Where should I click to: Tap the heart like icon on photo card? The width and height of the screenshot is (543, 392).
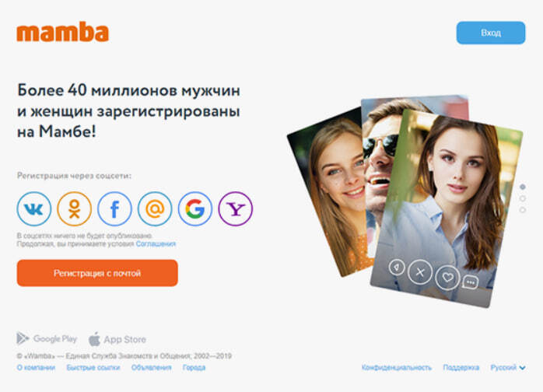[x=447, y=277]
